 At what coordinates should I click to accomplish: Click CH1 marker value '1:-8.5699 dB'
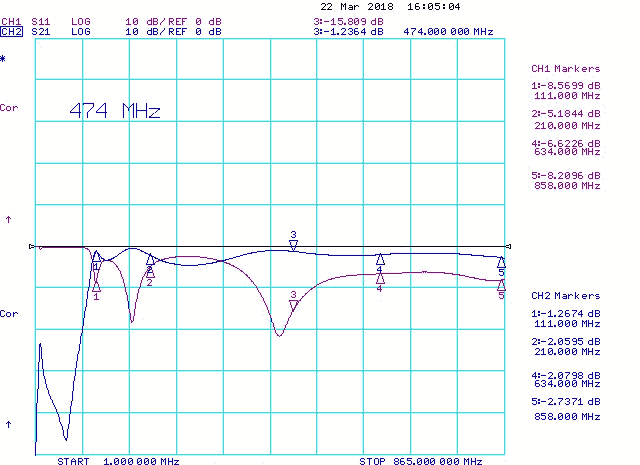(x=566, y=86)
